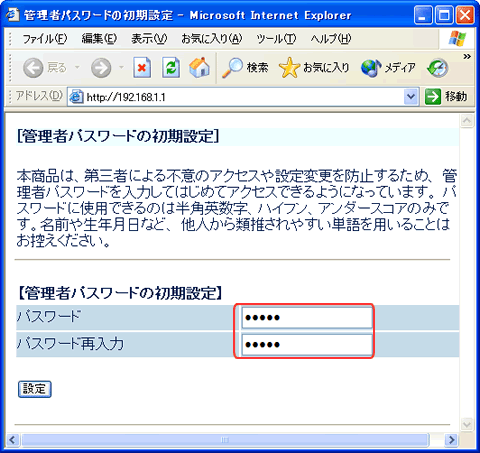Stop page loading with the red X icon

[142, 68]
